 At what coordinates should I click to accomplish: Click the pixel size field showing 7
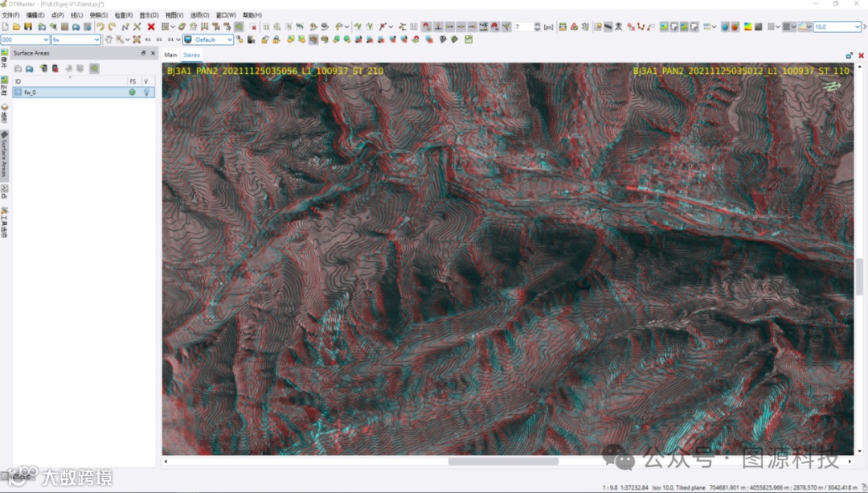[x=523, y=27]
